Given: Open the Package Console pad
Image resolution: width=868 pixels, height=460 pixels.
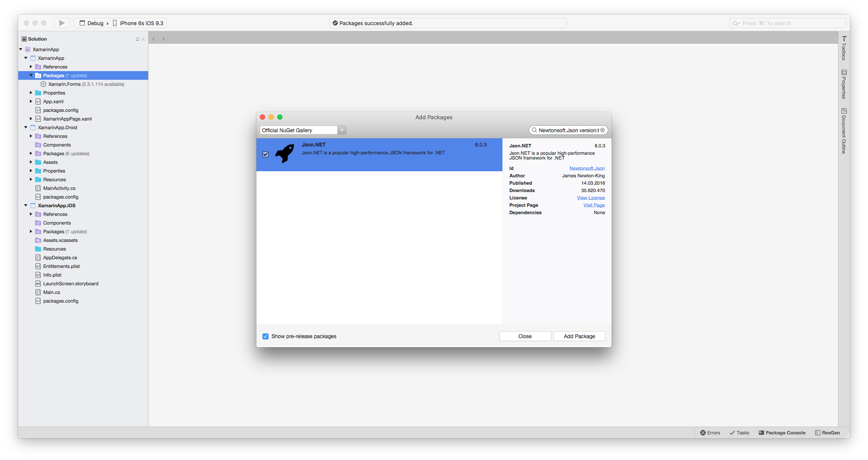Looking at the screenshot, I should [782, 433].
